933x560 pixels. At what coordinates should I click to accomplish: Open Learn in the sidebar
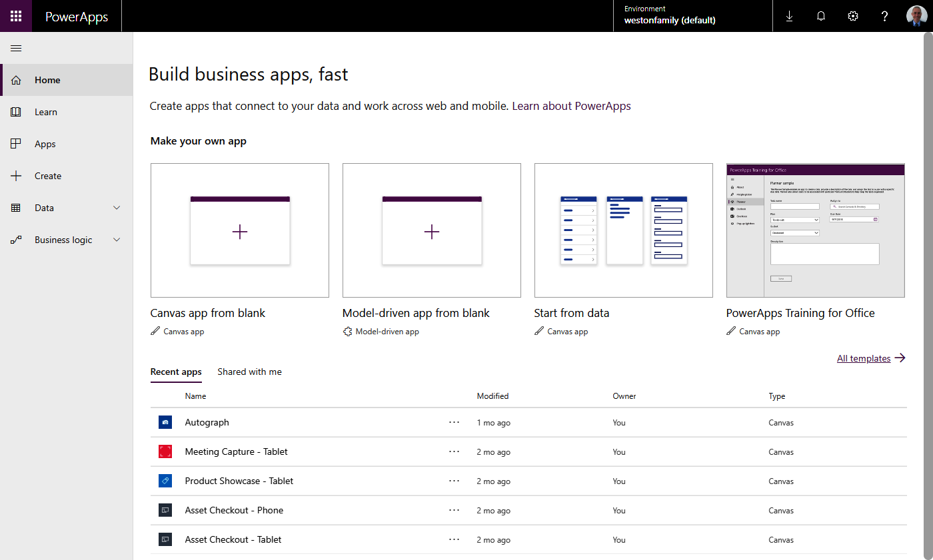coord(67,112)
